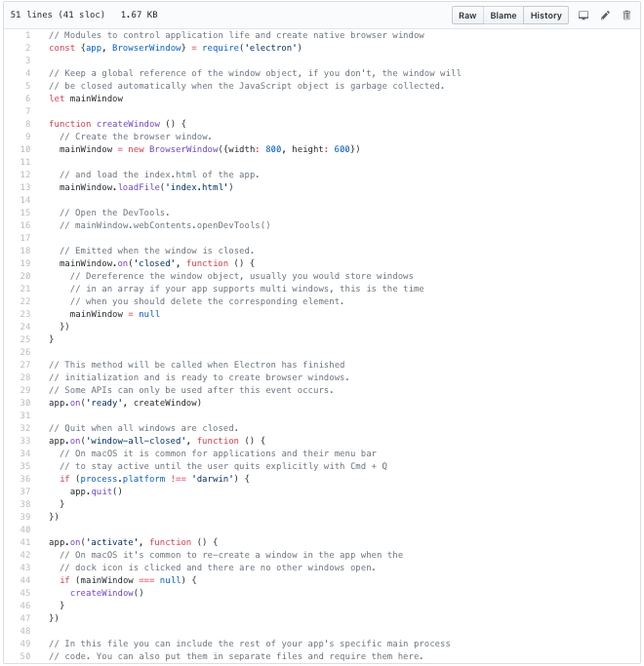Click commented "openDevTools()" line
This screenshot has width=644, height=666.
pos(165,225)
